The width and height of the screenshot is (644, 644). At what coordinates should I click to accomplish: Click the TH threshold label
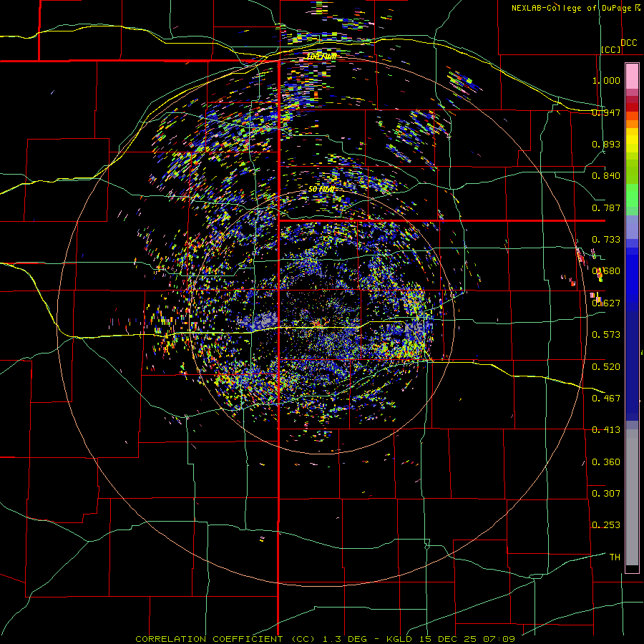(615, 557)
